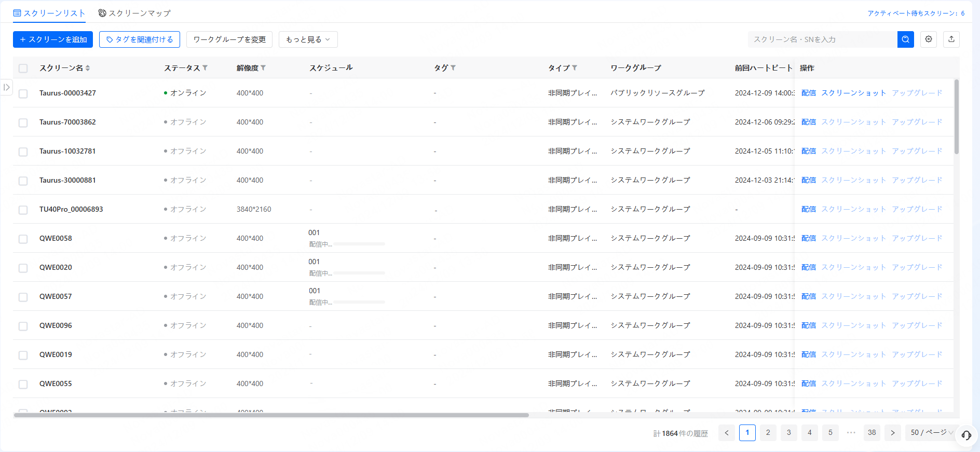Click the horizontal scrollbar below the table
This screenshot has height=452, width=980.
pos(271,415)
